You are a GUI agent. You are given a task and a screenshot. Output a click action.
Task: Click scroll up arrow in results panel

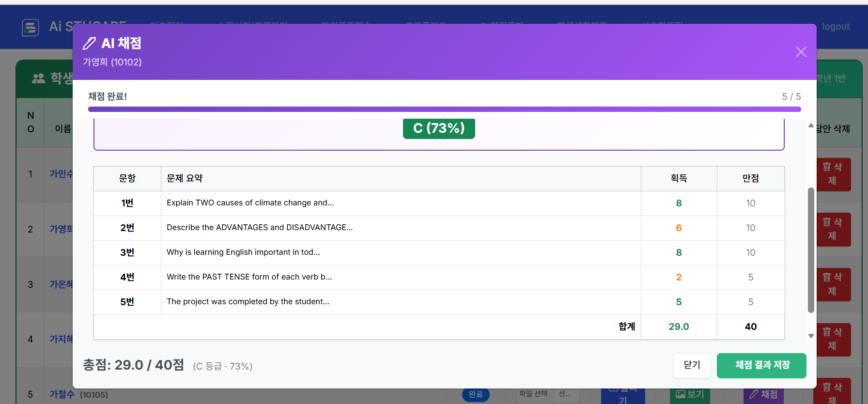pyautogui.click(x=811, y=125)
